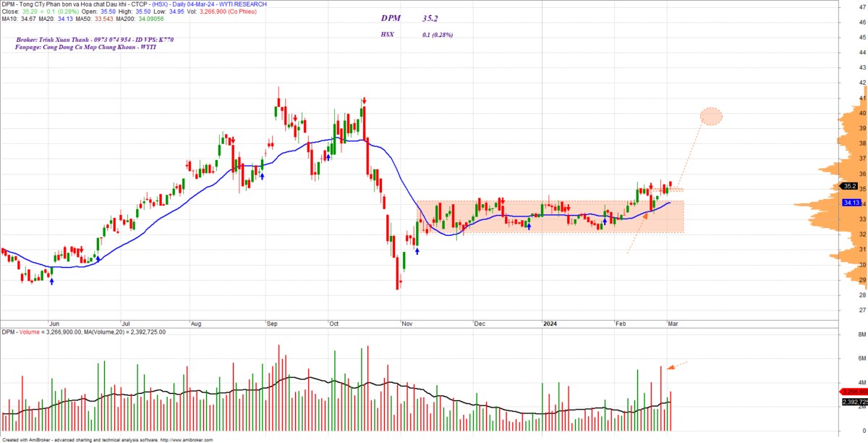Click the '6M' label on the volume axis
Screen dimensions: 868x443
862,359
